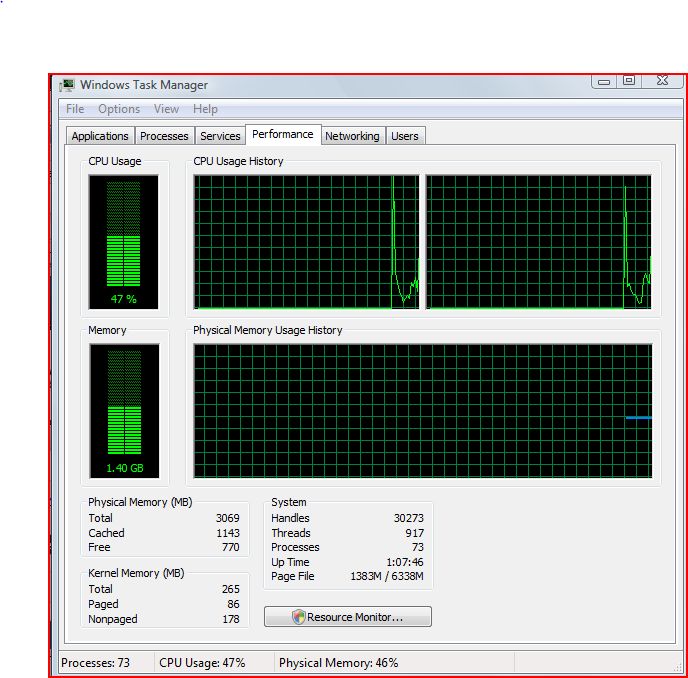
Task: Switch to the Processes tab
Action: [x=164, y=136]
